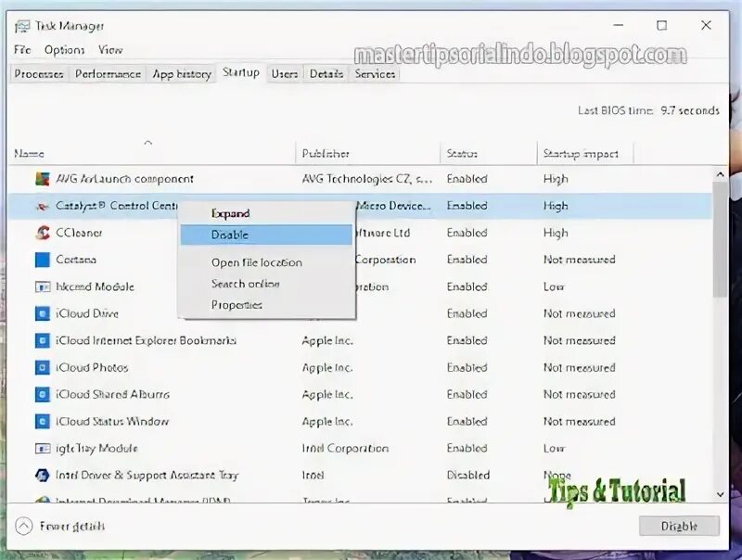Viewport: 742px width, 560px height.
Task: Switch to the Performance tab
Action: pyautogui.click(x=108, y=74)
